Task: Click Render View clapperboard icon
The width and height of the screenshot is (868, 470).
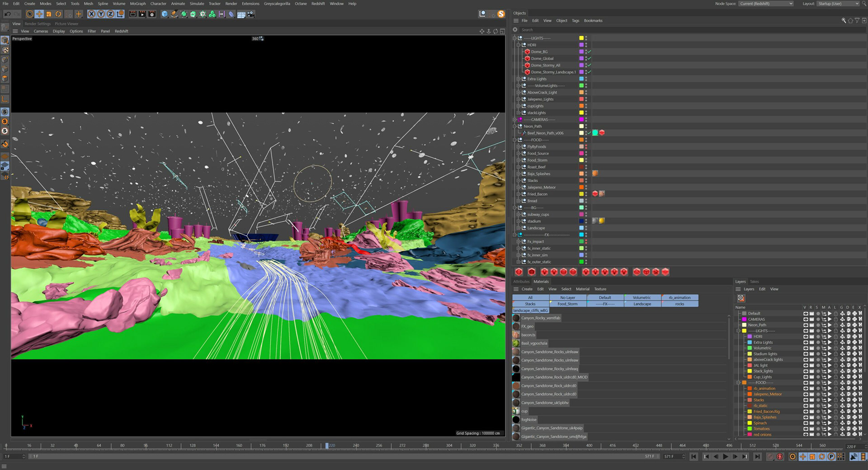Action: click(x=133, y=14)
